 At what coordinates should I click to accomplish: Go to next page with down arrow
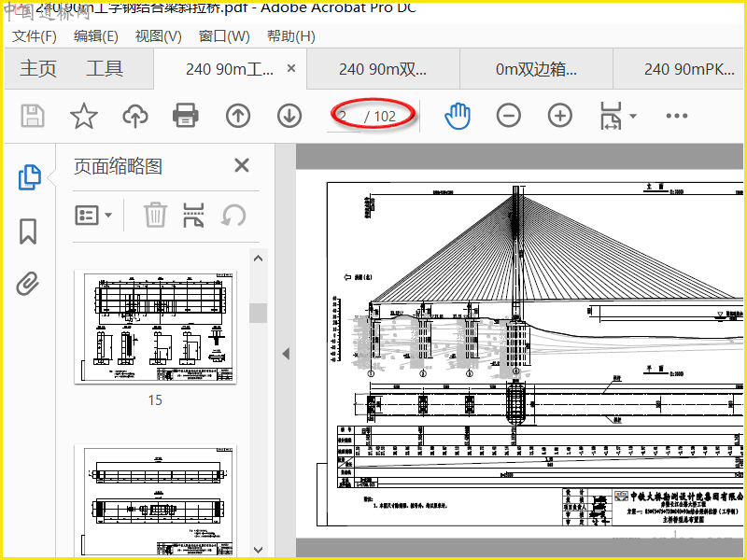tap(289, 116)
